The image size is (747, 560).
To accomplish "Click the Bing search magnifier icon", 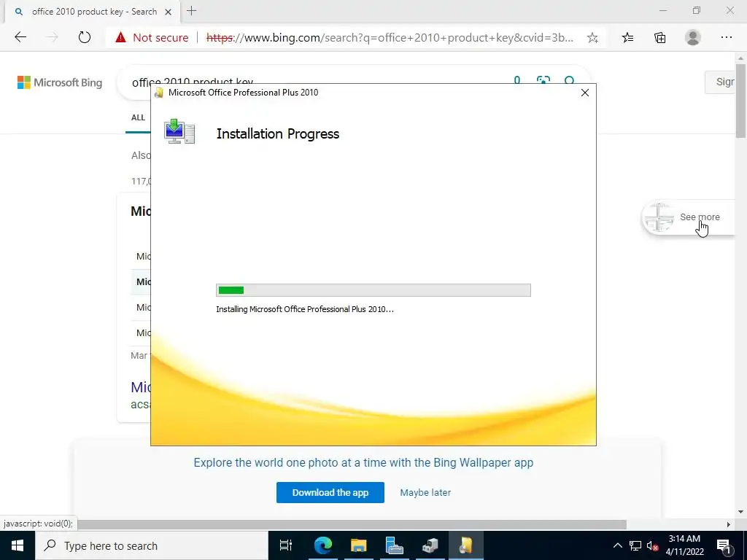I will point(569,81).
